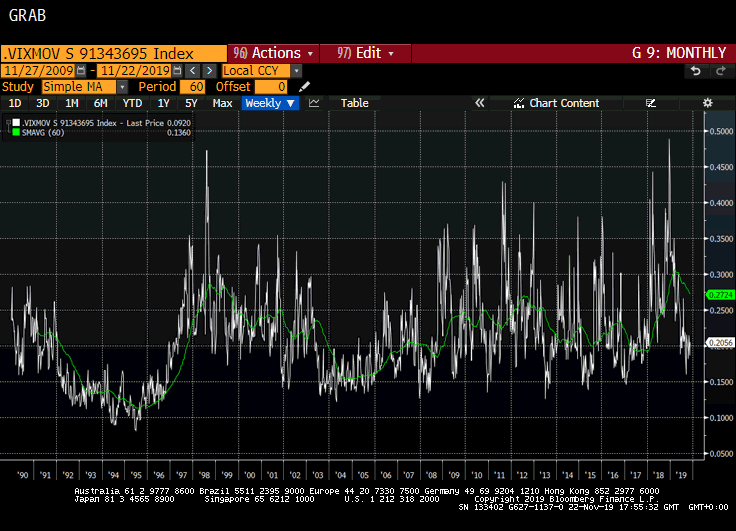Click the pencil edit icon beside Offset

pos(305,87)
